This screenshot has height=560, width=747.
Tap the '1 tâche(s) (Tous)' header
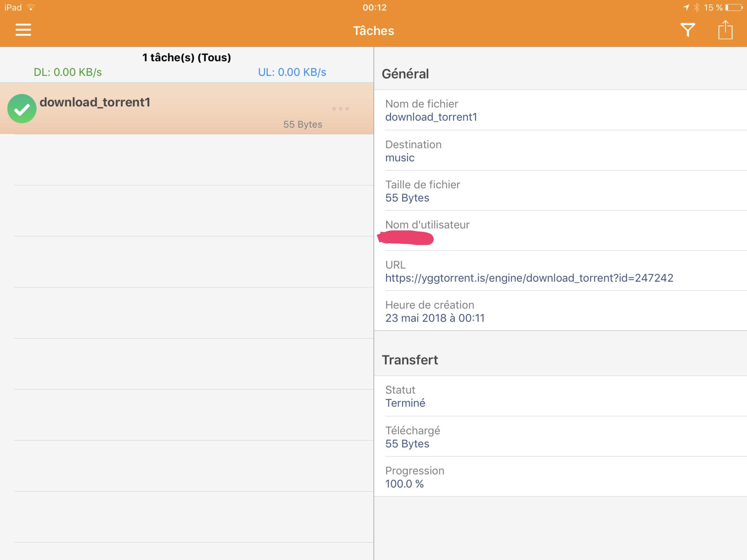click(x=186, y=57)
